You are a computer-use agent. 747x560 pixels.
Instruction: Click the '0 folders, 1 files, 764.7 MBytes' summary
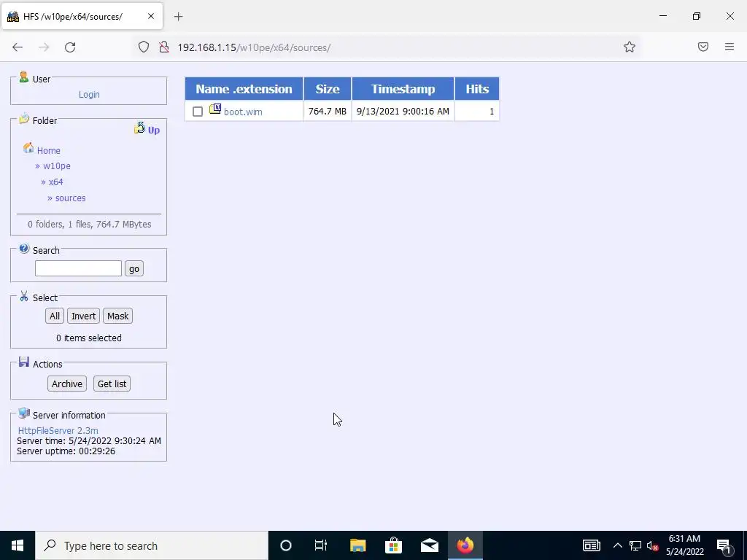point(90,225)
